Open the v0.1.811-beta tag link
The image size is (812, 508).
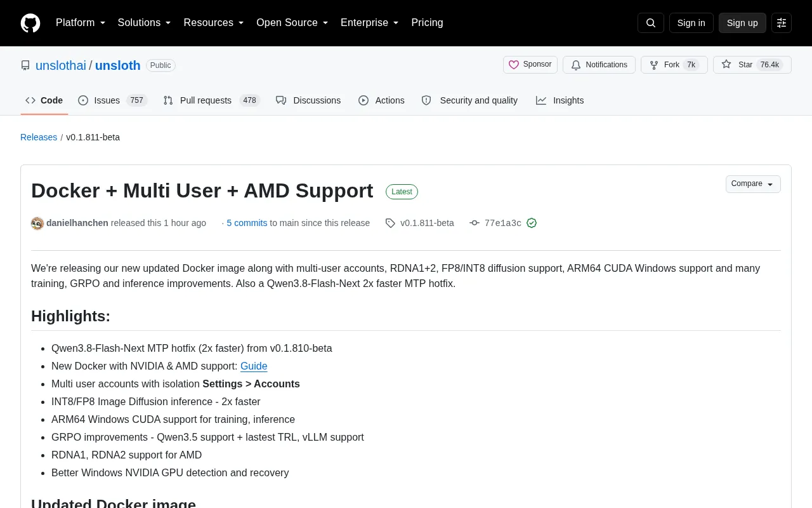point(427,223)
